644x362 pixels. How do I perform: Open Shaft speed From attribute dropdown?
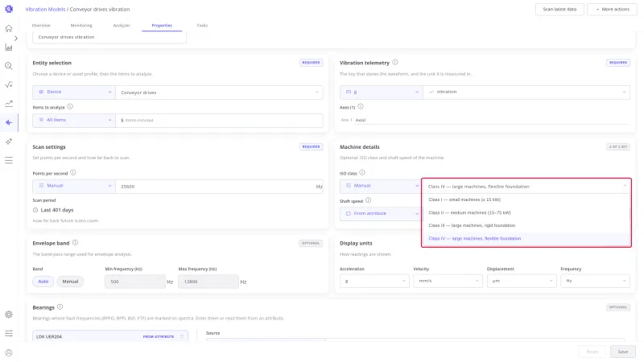coord(381,213)
